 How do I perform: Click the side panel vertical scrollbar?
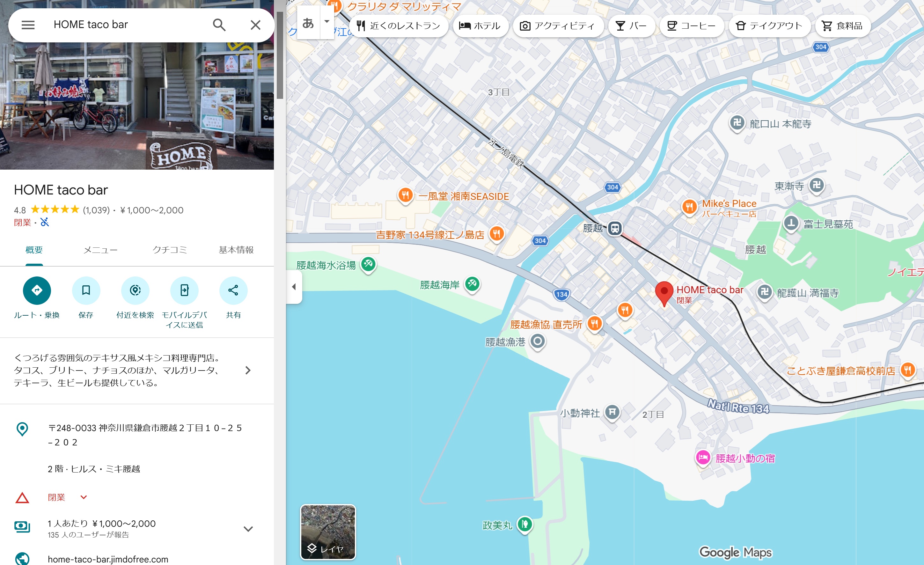coord(280,55)
